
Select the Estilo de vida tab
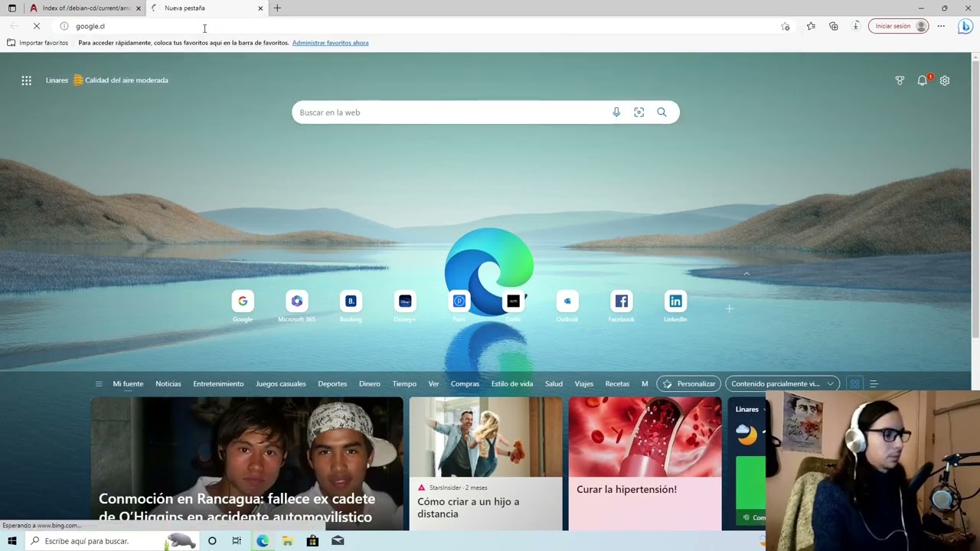pos(512,384)
